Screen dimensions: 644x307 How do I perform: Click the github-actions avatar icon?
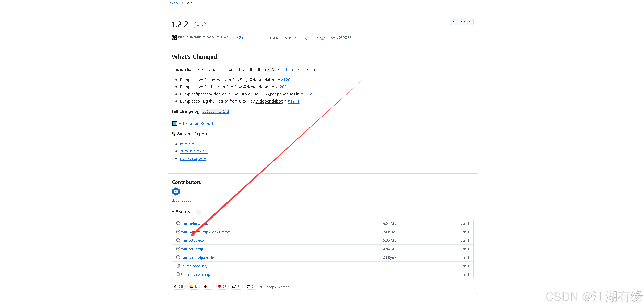(174, 37)
